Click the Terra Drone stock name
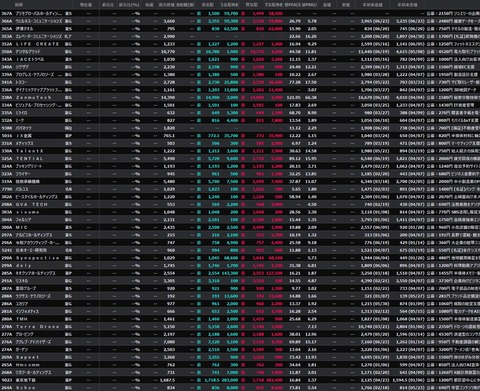Image resolution: width=480 pixels, height=391 pixels. point(38,327)
